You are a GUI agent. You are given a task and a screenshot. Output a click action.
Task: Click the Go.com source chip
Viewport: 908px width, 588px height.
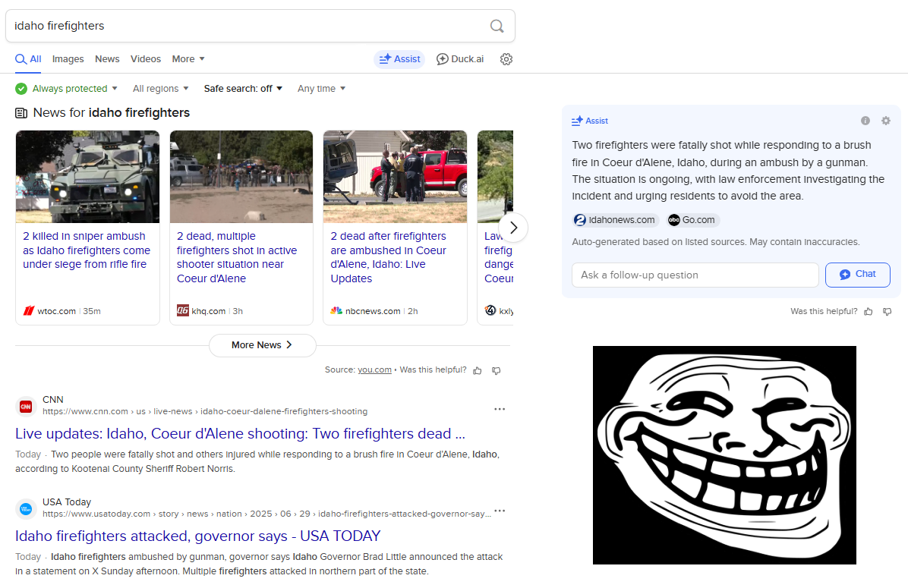point(692,220)
